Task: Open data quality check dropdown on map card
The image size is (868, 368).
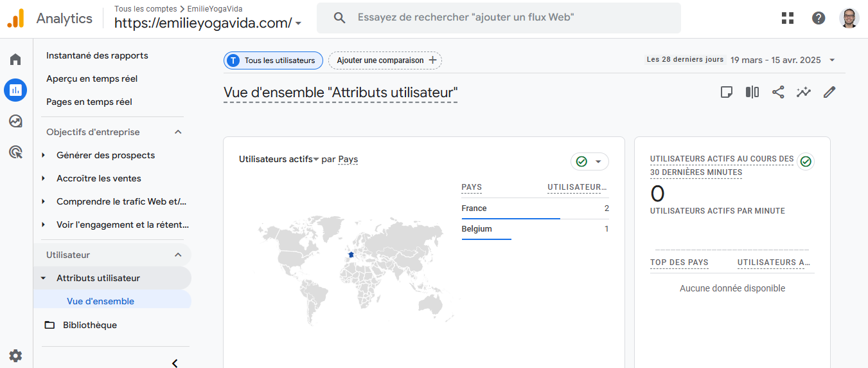Action: [589, 161]
